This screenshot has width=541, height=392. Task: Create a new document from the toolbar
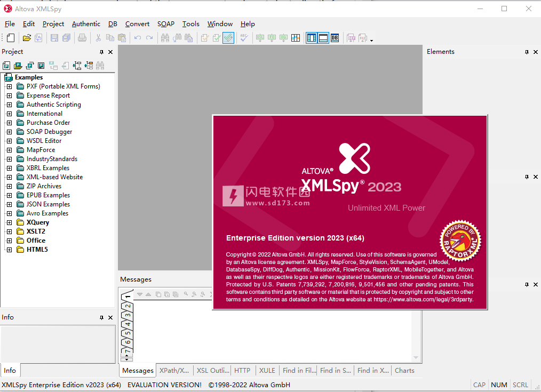point(11,37)
